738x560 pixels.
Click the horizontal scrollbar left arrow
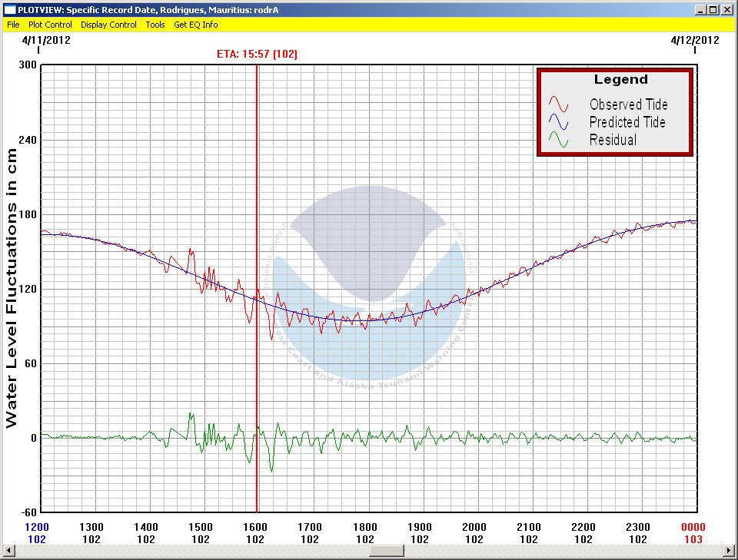(8, 550)
